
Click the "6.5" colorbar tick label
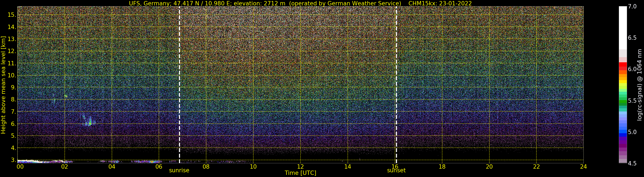point(632,38)
